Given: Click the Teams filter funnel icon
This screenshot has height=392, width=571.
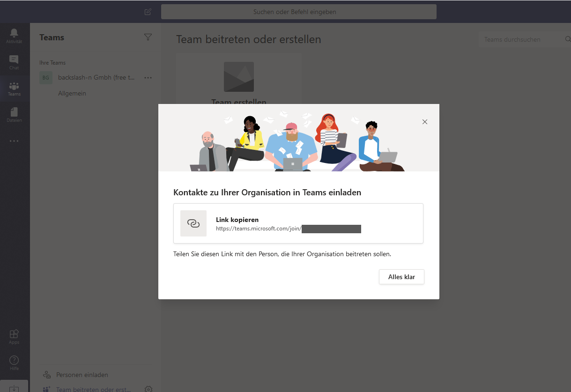Looking at the screenshot, I should [x=148, y=37].
